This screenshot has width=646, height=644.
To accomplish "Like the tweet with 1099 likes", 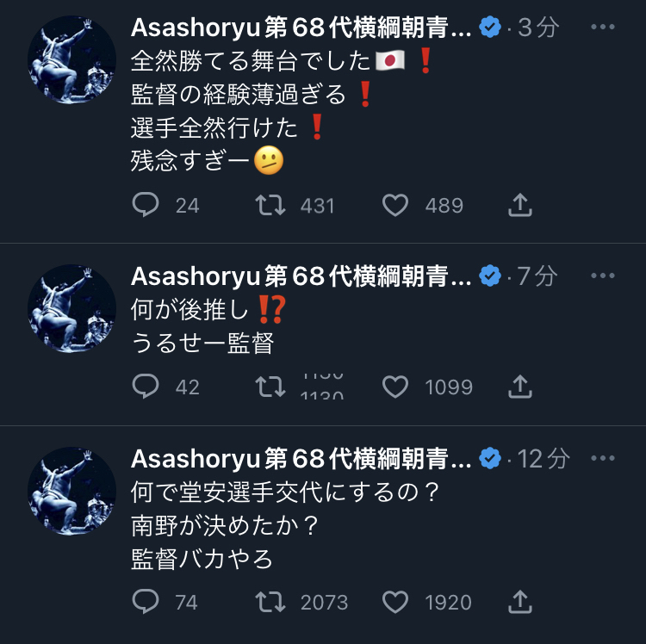I will (x=395, y=387).
